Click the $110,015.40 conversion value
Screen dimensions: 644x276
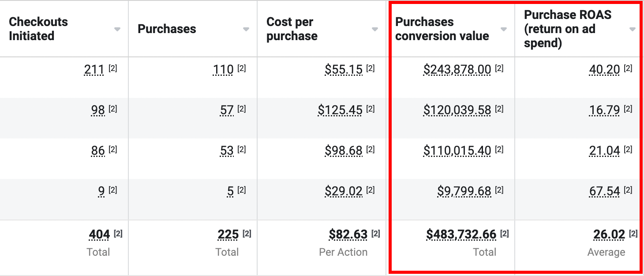pos(457,151)
